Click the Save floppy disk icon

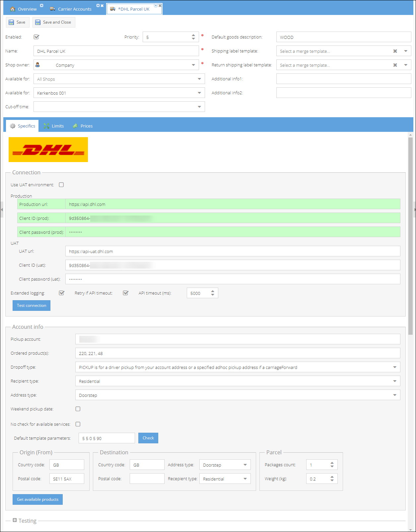[x=12, y=22]
